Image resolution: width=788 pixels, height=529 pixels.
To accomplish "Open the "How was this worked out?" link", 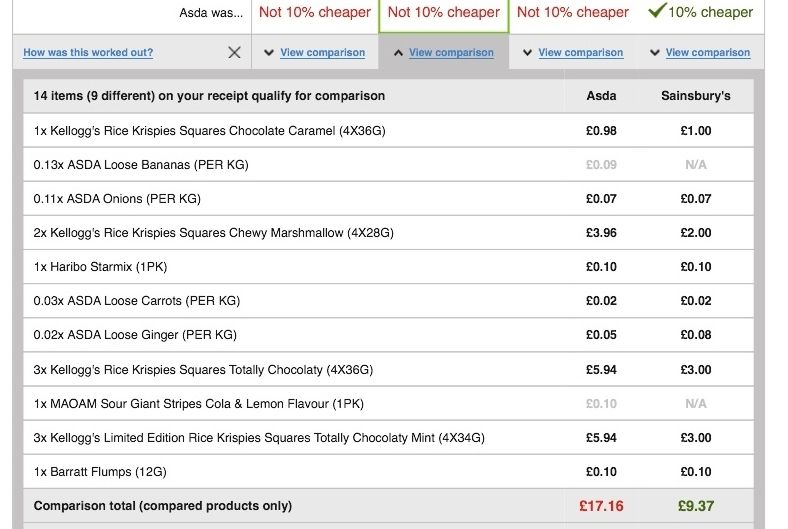I will click(x=88, y=53).
